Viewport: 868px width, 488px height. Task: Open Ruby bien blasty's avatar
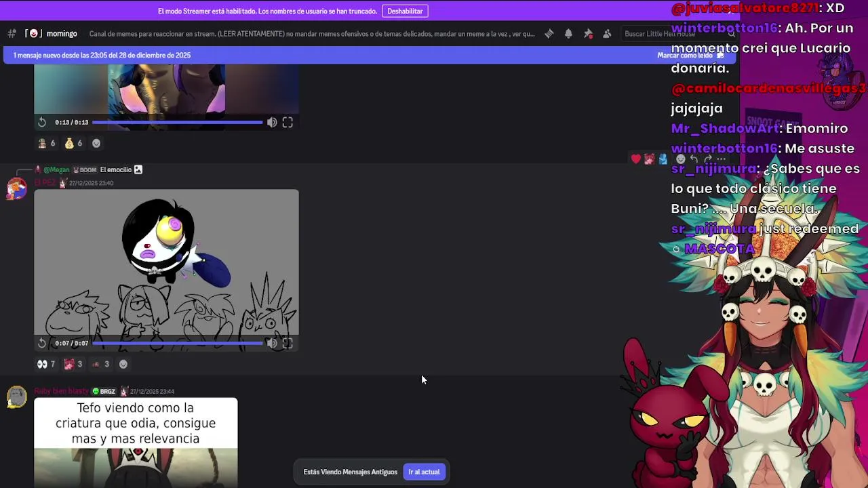[16, 396]
